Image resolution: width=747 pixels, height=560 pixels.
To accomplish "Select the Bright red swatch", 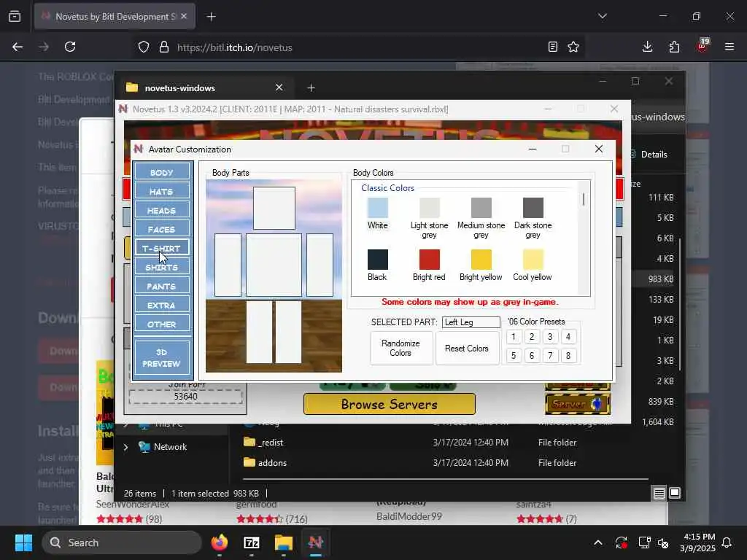I will tap(429, 260).
